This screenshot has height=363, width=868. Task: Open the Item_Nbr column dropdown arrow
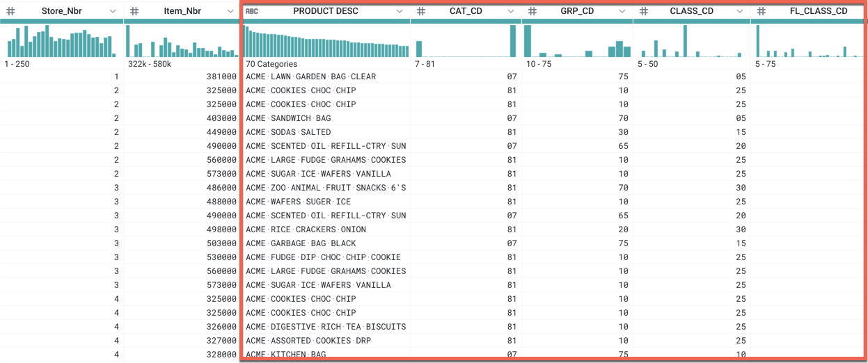coord(230,12)
